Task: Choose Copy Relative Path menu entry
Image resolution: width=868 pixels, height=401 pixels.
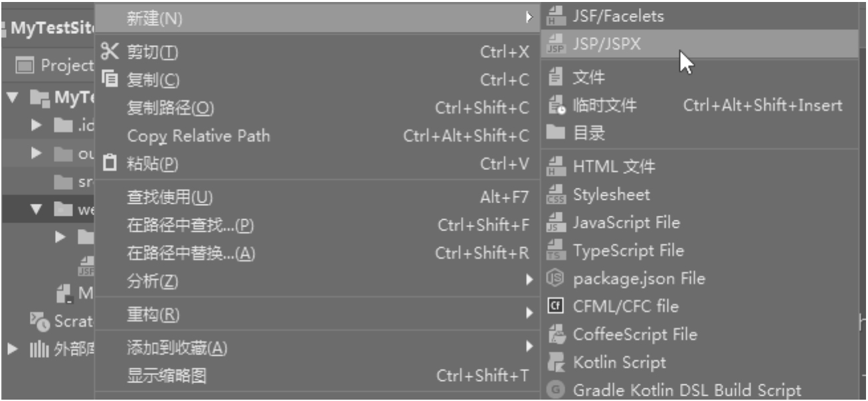Action: (x=199, y=136)
